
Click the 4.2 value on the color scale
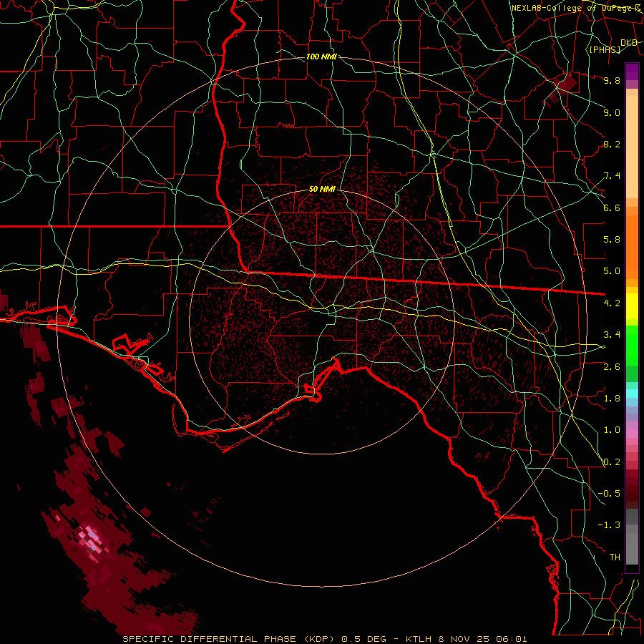pyautogui.click(x=612, y=303)
